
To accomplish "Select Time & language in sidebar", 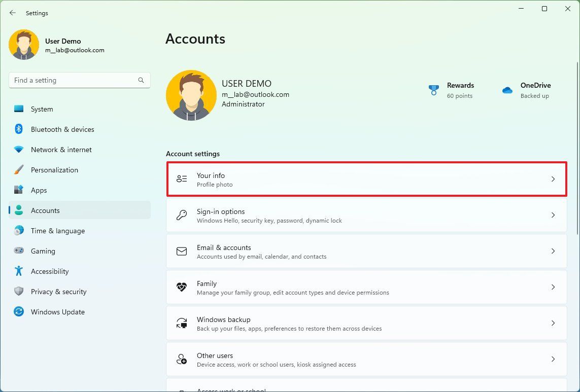I will pyautogui.click(x=57, y=231).
